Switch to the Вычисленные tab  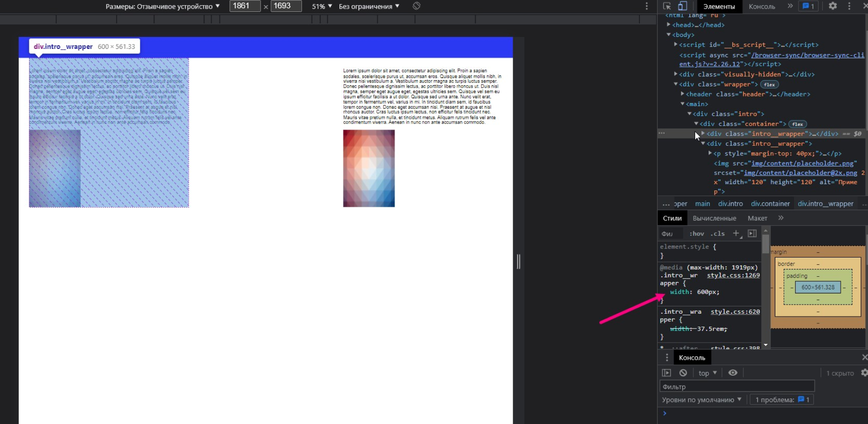(x=714, y=218)
